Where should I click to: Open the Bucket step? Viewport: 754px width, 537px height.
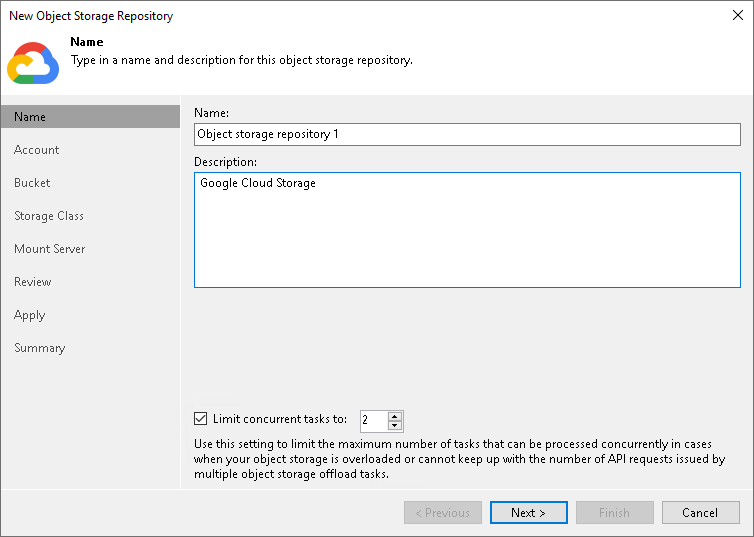point(32,183)
